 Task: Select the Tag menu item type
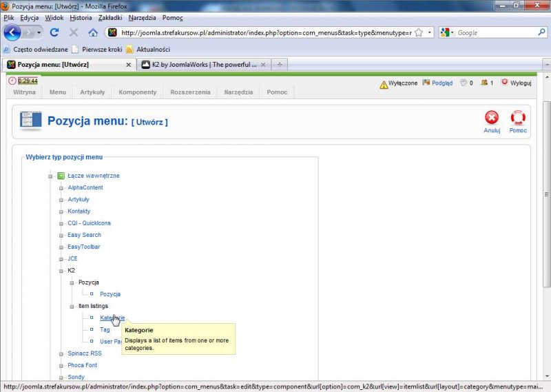pyautogui.click(x=105, y=329)
